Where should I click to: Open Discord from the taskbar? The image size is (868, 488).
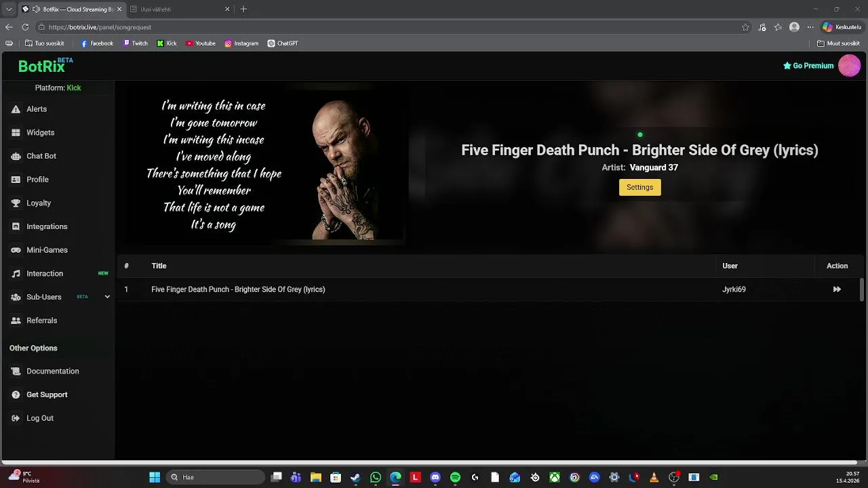(435, 477)
